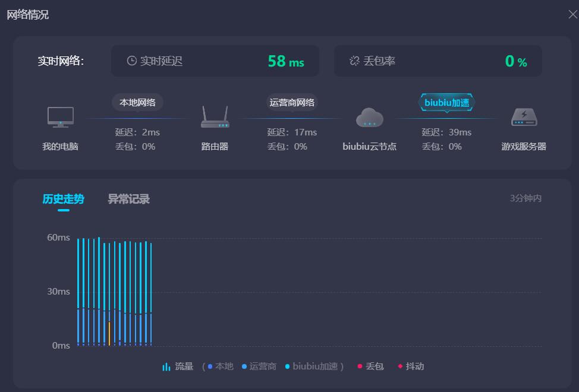Click the 流量 bar chart legend icon

coord(166,366)
